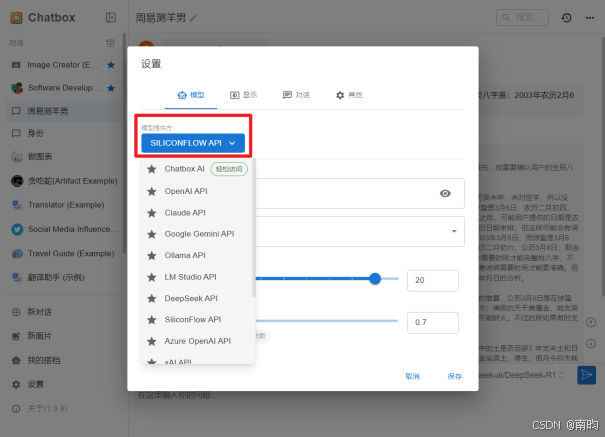Screen dimensions: 605x437
Task: Switch to the 模型 tab
Action: click(191, 95)
